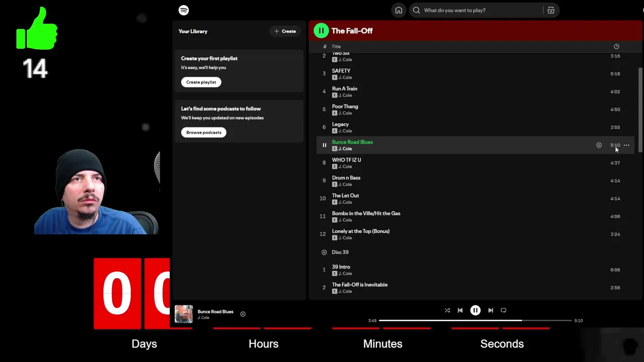Viewport: 644px width, 362px height.
Task: Click Browse podcasts button
Action: pyautogui.click(x=204, y=132)
